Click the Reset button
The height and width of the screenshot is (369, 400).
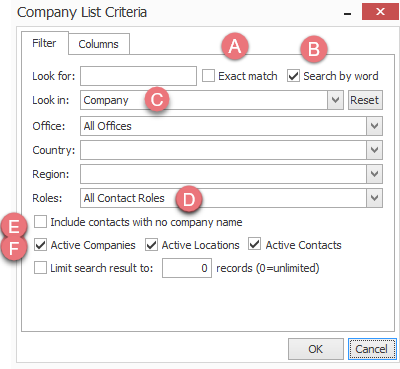365,100
